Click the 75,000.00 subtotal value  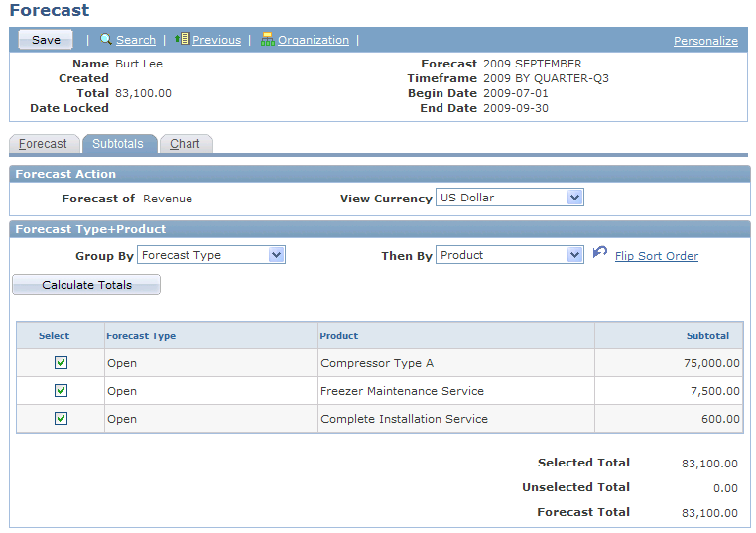(711, 363)
